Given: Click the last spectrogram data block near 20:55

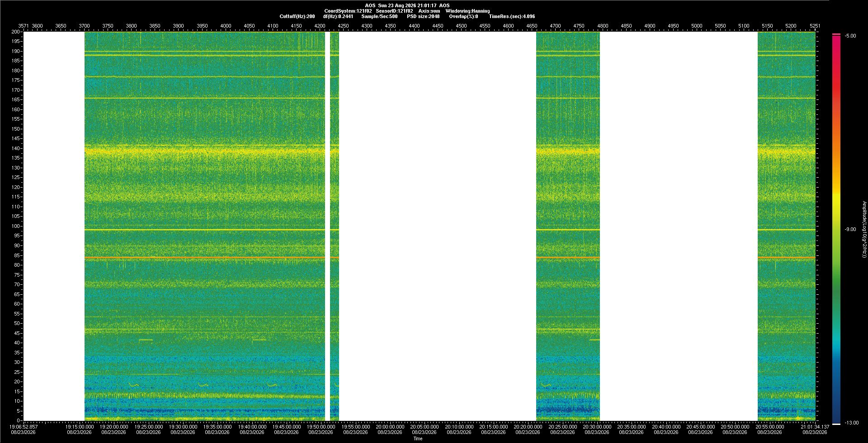Looking at the screenshot, I should coord(787,226).
